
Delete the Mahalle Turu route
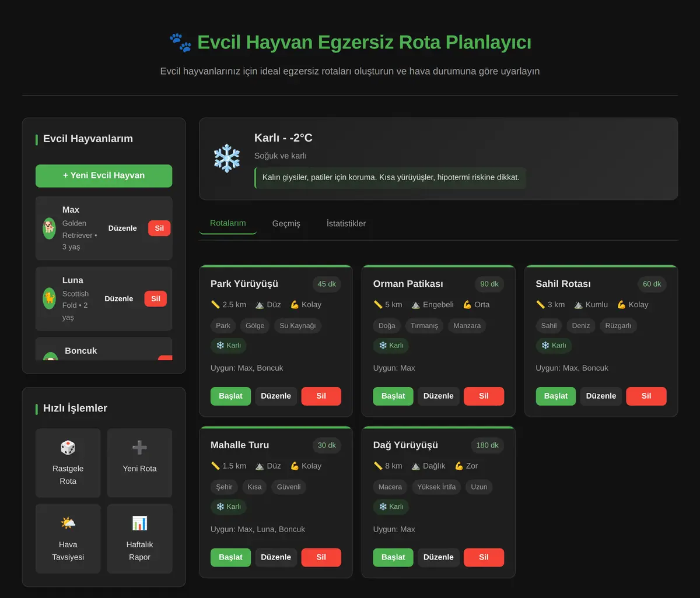321,557
